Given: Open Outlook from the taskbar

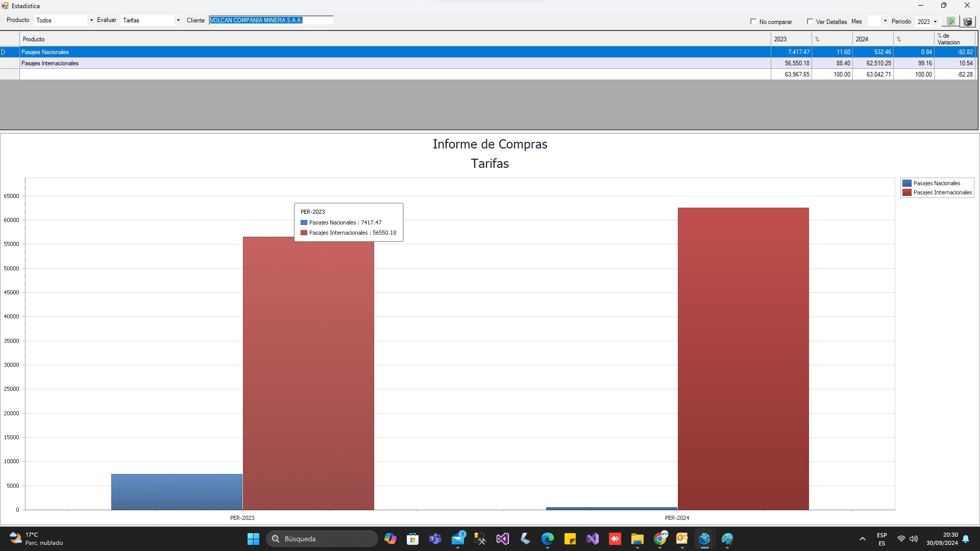Looking at the screenshot, I should (x=682, y=539).
